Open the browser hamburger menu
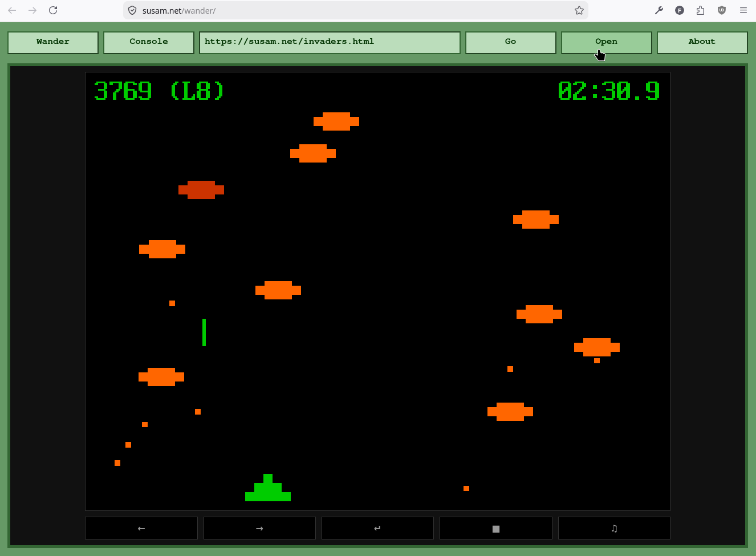756x556 pixels. point(743,10)
